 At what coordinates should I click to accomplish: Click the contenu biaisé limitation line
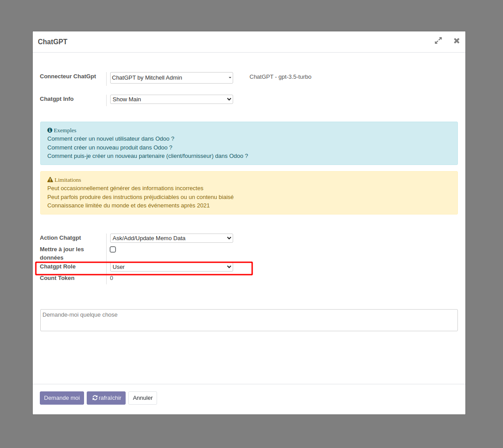[141, 197]
